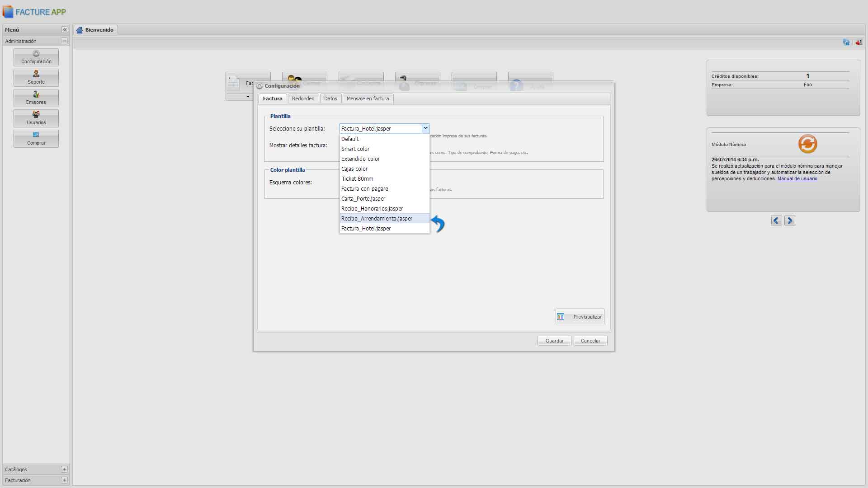Go to the previous news panel arrow

coord(776,221)
